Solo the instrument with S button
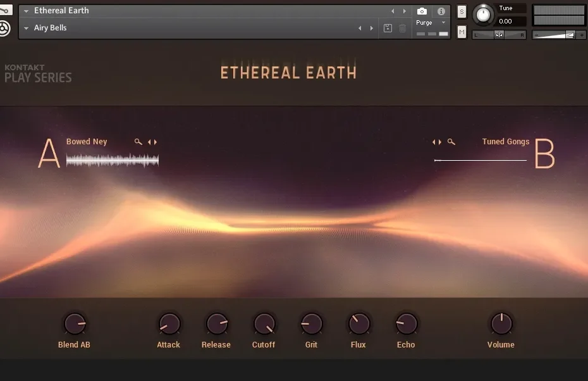This screenshot has width=588, height=381. click(x=462, y=11)
